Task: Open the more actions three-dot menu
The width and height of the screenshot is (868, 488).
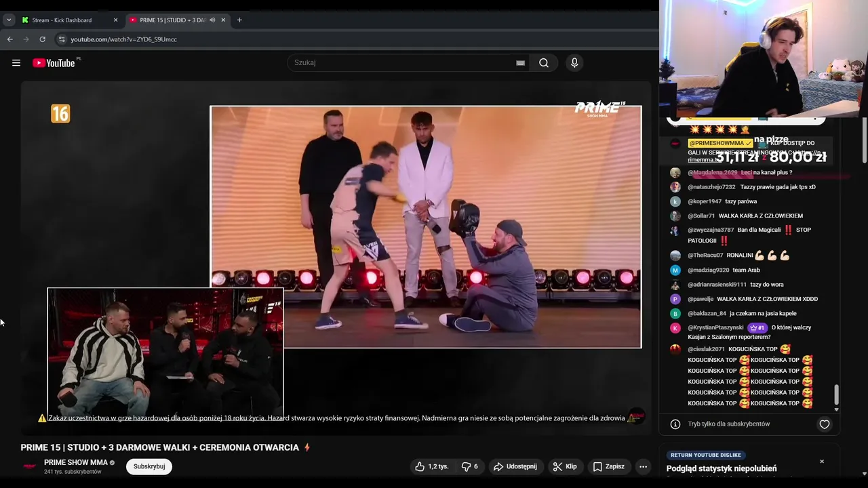Action: 643,466
